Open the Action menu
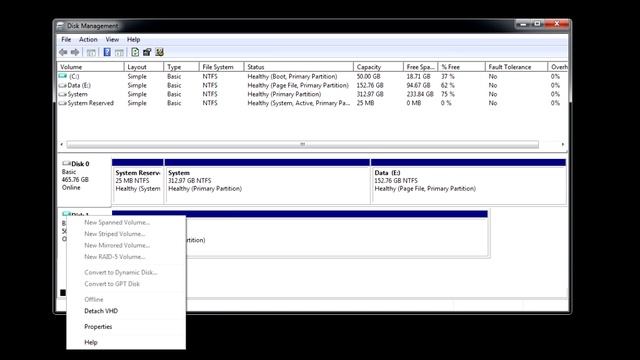The image size is (640, 360). tap(88, 40)
